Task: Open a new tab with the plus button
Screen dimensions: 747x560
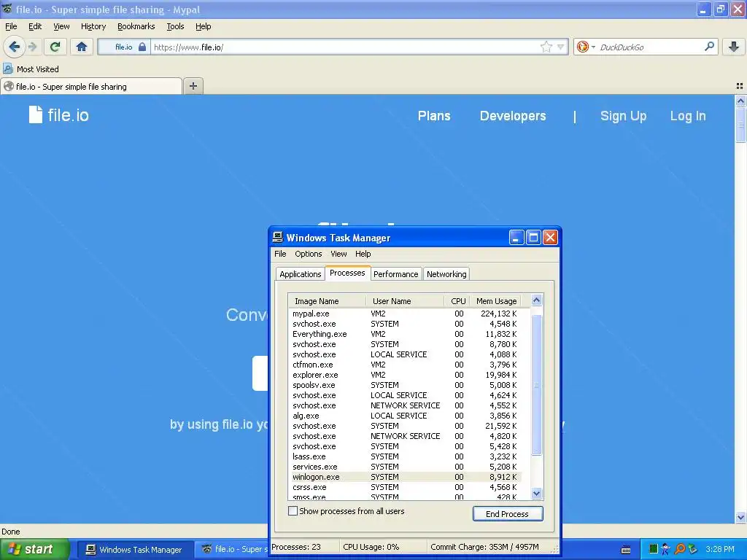Action: pyautogui.click(x=193, y=86)
